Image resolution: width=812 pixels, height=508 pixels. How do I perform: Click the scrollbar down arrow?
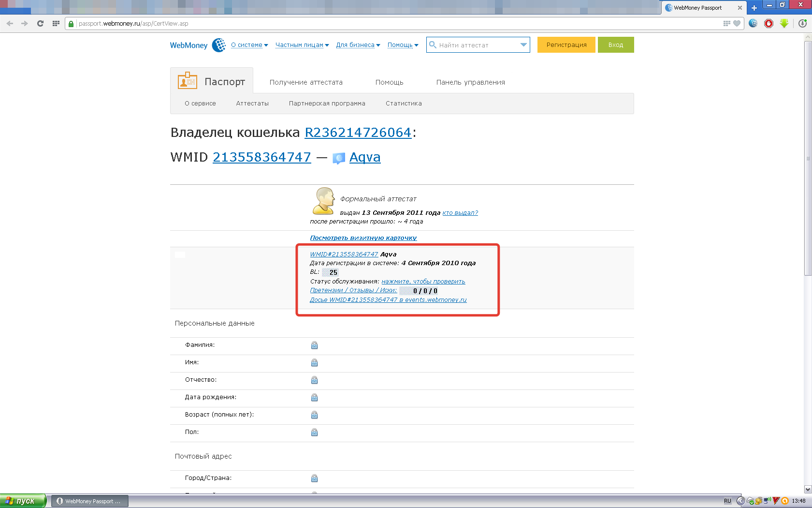[808, 489]
